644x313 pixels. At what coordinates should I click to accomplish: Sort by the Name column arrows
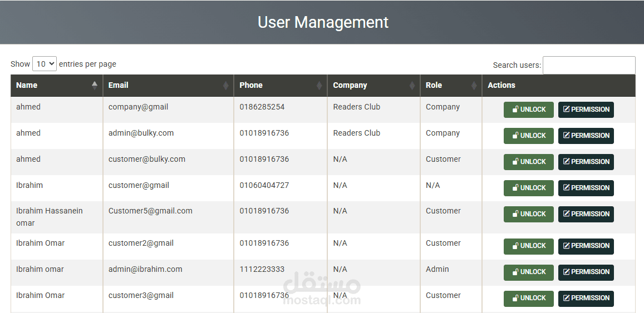(95, 85)
